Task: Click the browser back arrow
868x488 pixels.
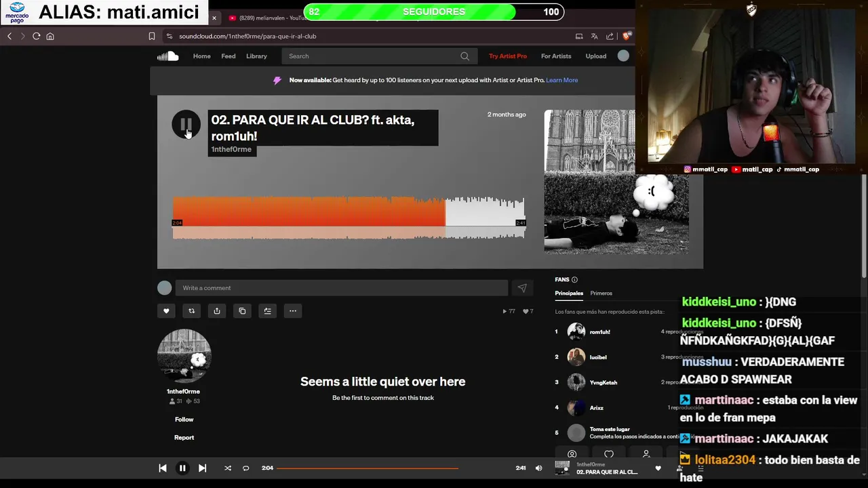Action: click(9, 36)
